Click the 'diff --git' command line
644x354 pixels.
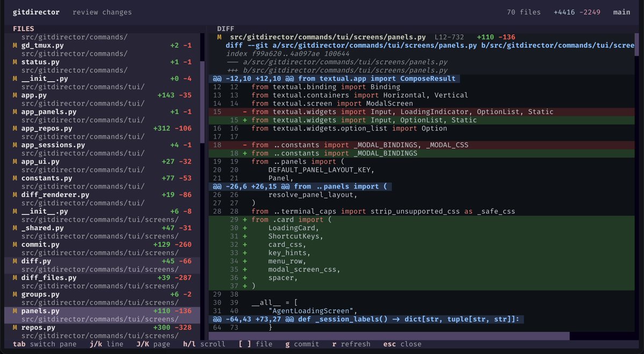coord(430,46)
